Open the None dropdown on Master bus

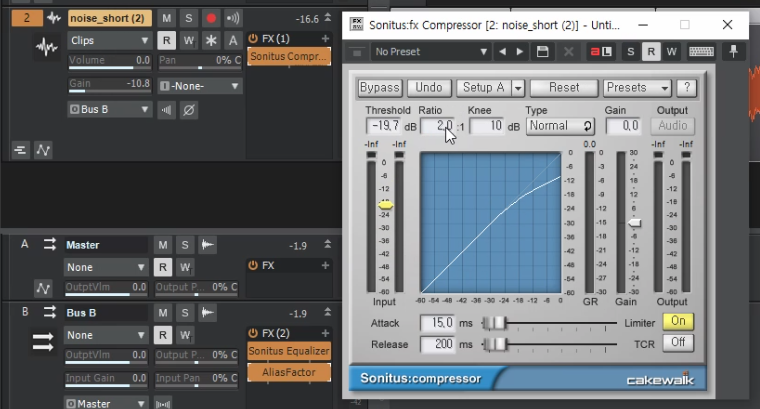106,267
